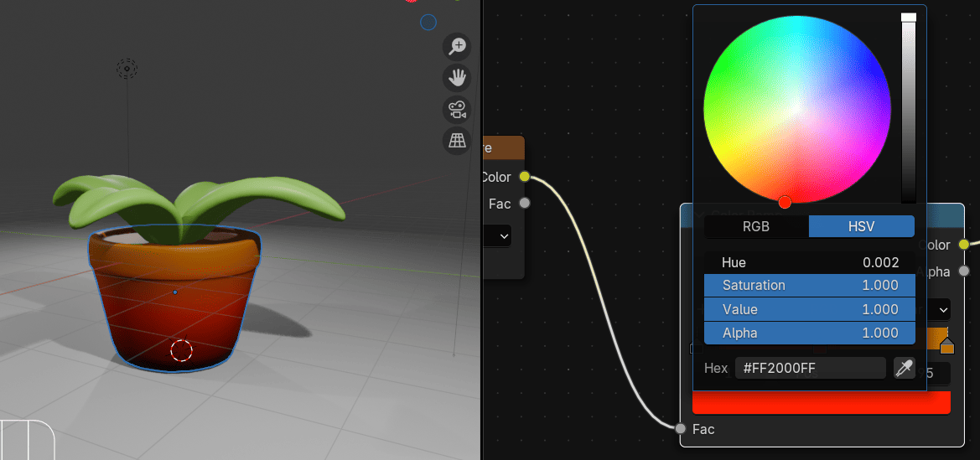Select the orange color ramp stop marker
This screenshot has width=980, height=460.
tap(947, 345)
